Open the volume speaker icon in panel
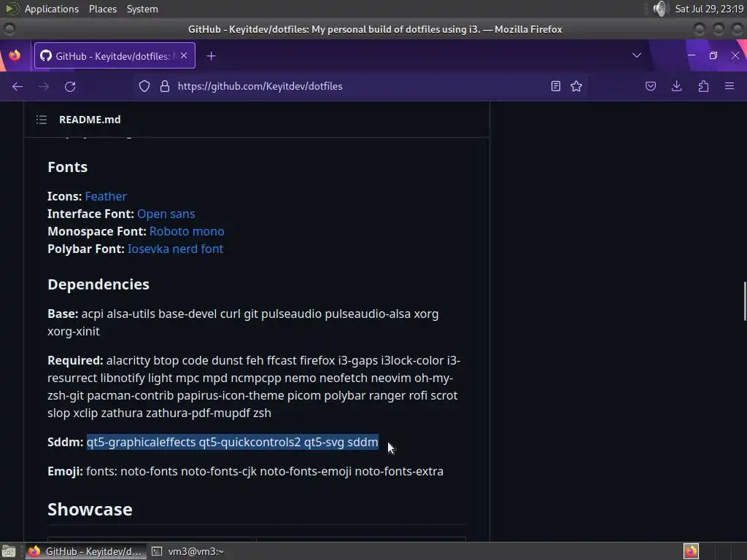 click(660, 9)
